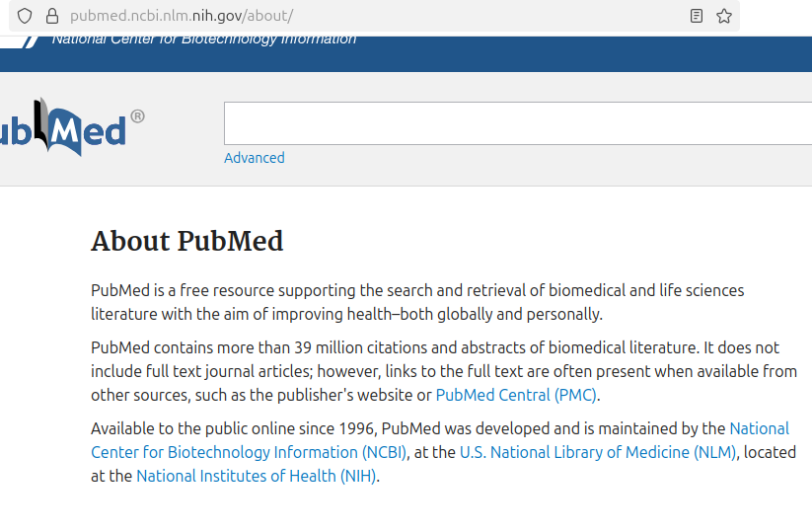
Task: Toggle reader view icon in the address bar
Action: click(697, 16)
